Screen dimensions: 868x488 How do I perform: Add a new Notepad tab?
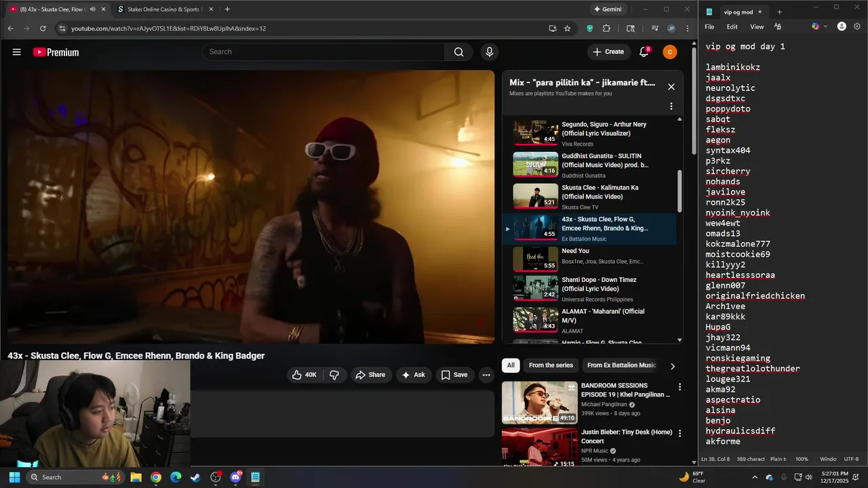click(x=779, y=12)
